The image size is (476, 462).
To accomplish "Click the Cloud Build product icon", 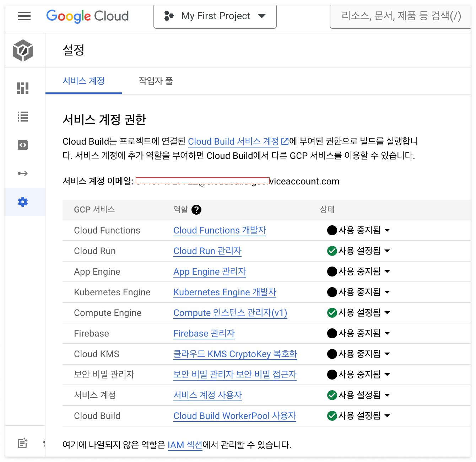I will click(23, 50).
